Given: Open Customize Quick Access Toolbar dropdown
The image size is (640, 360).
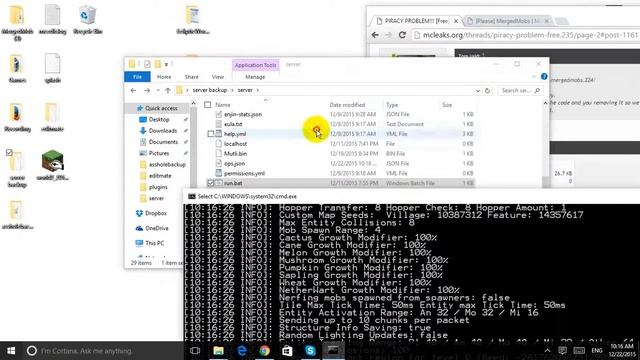Looking at the screenshot, I should click(167, 64).
